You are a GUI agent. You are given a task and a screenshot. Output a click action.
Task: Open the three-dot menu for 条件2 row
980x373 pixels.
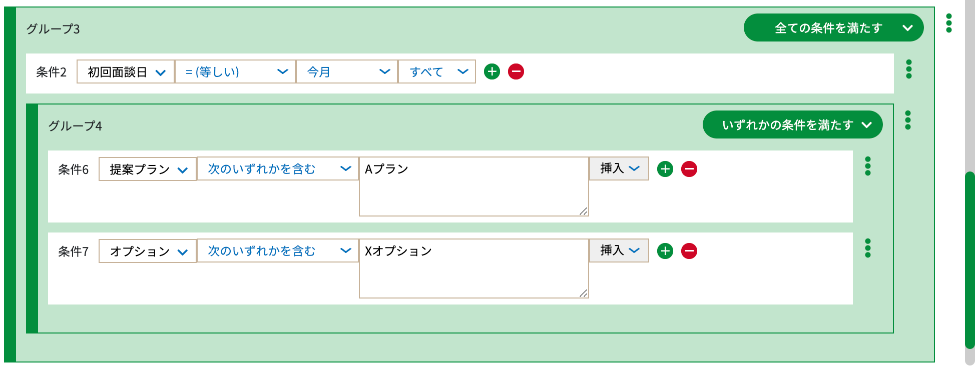coord(909,69)
